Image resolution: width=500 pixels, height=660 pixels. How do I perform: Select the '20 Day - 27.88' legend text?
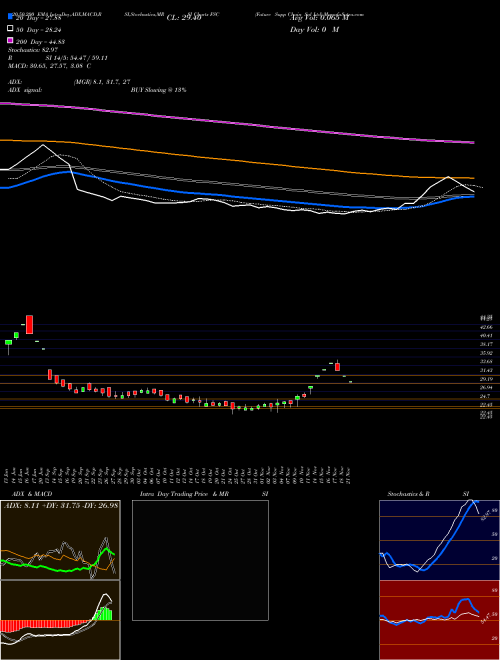[x=39, y=18]
